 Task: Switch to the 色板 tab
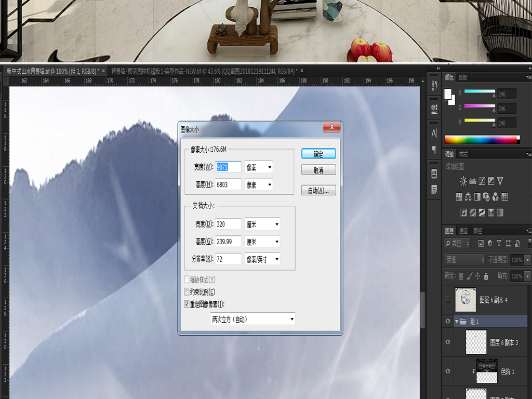coord(463,77)
